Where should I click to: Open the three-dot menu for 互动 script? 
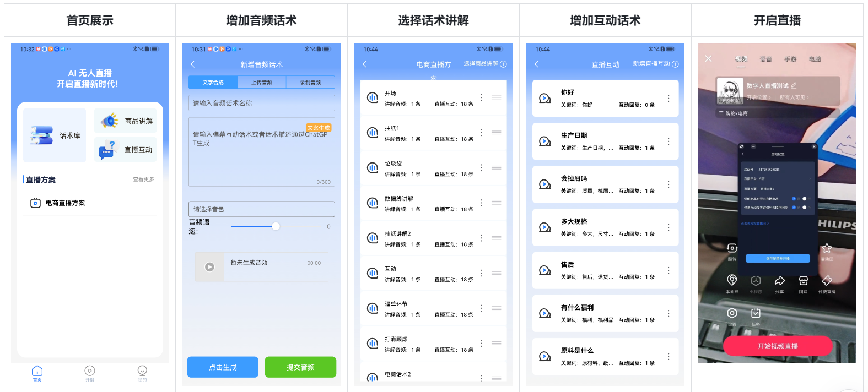481,273
